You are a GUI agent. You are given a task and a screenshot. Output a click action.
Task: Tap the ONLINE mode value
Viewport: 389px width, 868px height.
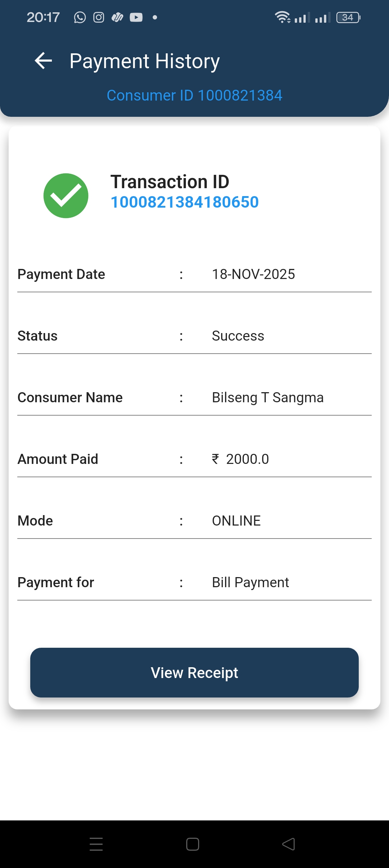[x=236, y=521]
